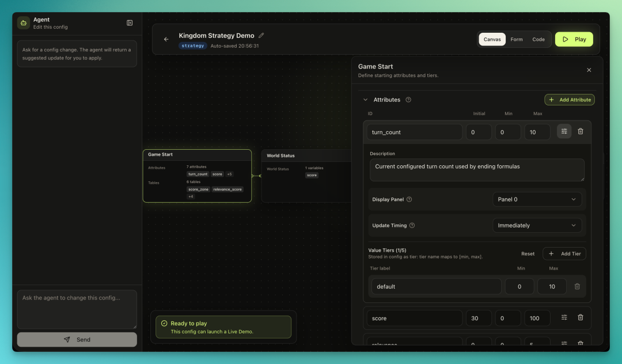This screenshot has width=622, height=364.
Task: Click the Value Tiers (1/5) heading
Action: coord(387,250)
